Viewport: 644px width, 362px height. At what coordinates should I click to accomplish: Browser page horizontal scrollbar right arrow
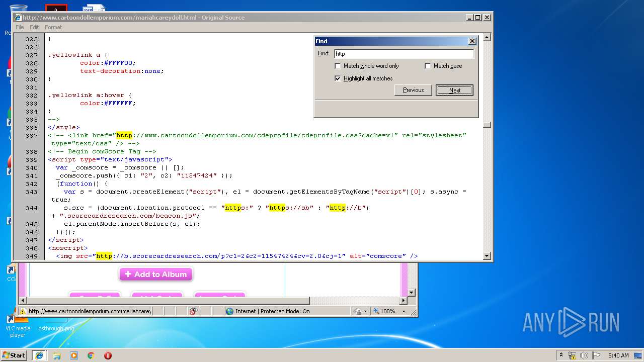[403, 301]
